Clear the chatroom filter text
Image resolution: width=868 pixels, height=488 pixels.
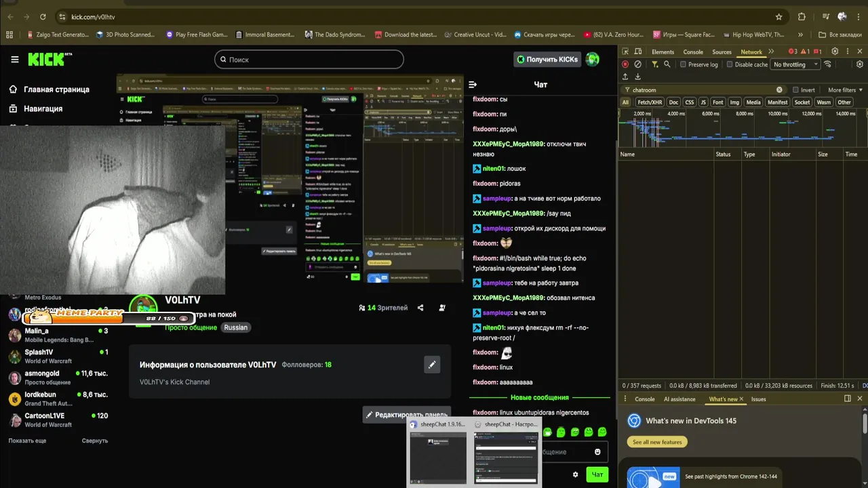(779, 89)
